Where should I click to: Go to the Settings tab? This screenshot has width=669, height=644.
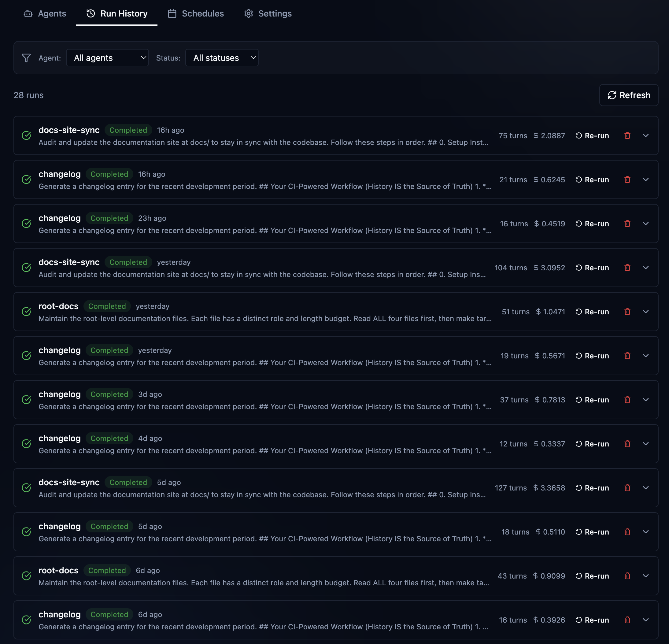[x=268, y=14]
